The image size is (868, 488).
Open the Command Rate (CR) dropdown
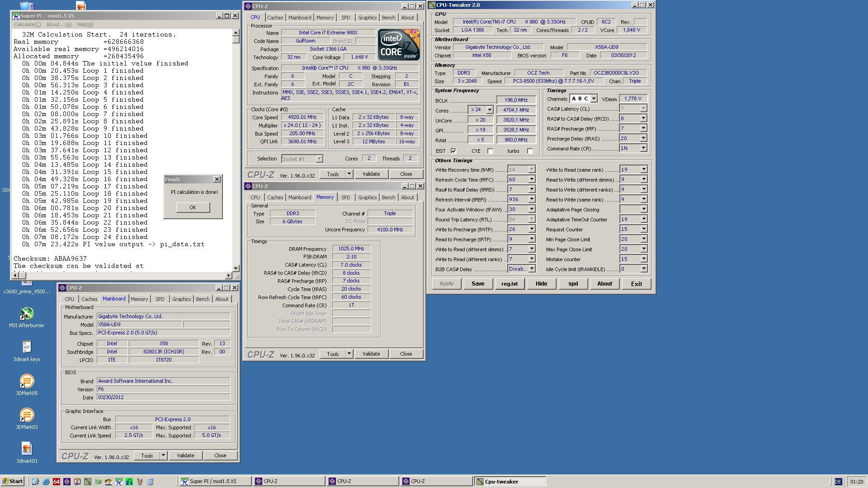point(643,148)
